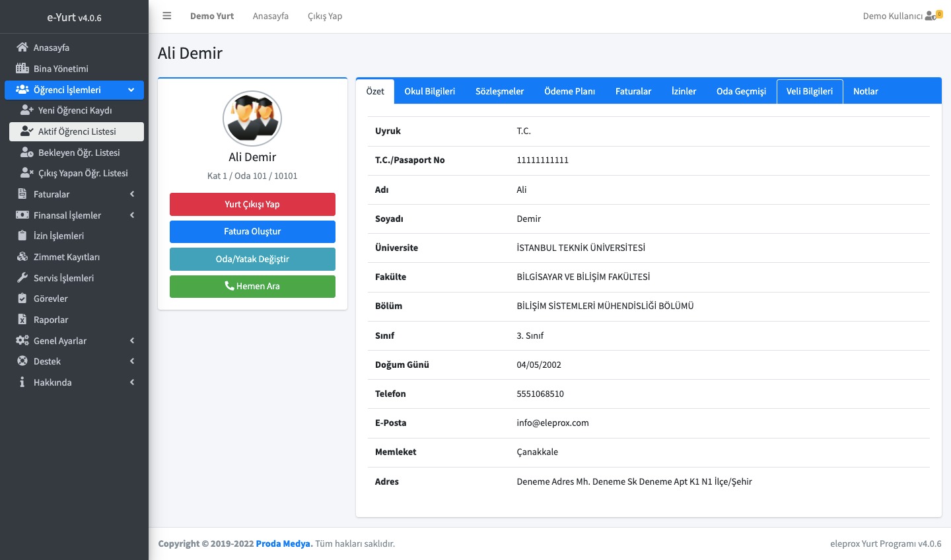Screen dimensions: 951x560
Task: Click the Demo Kullanıcı user icon
Action: [x=931, y=16]
